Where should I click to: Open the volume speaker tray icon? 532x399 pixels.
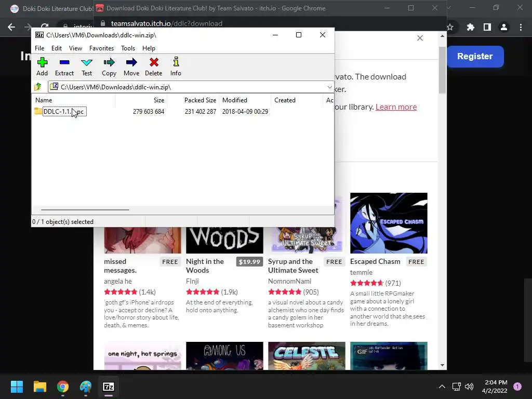469,387
